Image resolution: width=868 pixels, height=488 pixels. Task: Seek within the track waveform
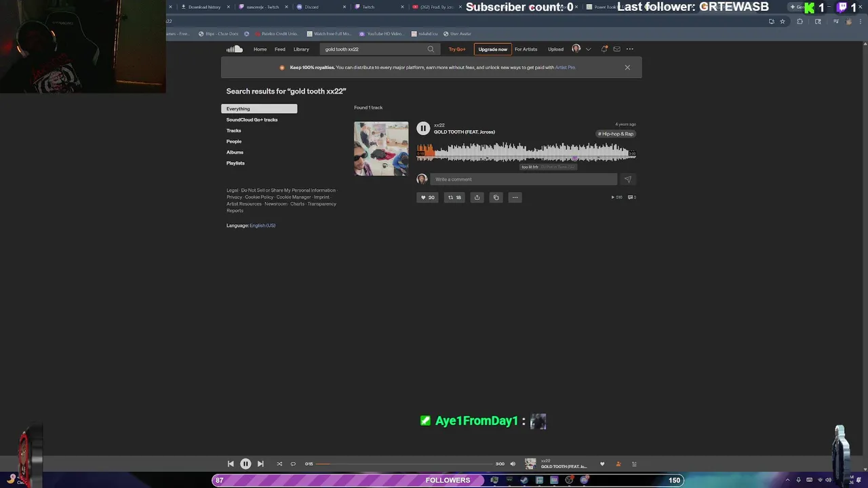[526, 152]
